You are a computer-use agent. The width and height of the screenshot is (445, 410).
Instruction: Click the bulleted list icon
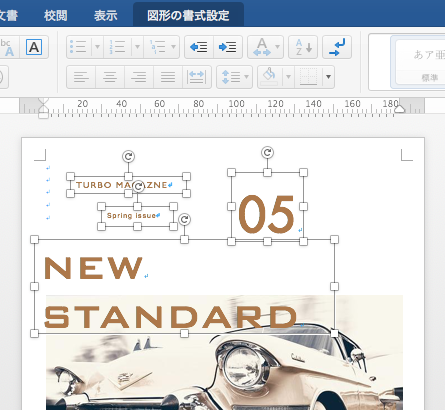pos(78,47)
